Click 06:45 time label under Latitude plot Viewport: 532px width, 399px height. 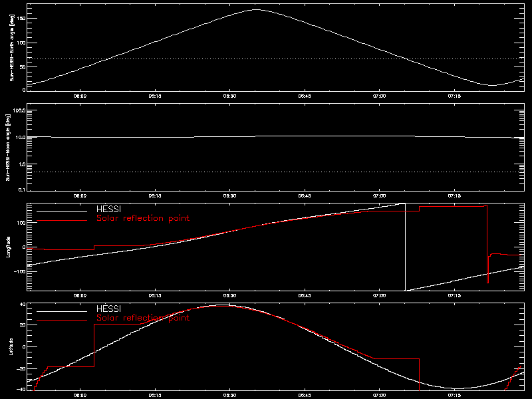tap(305, 395)
